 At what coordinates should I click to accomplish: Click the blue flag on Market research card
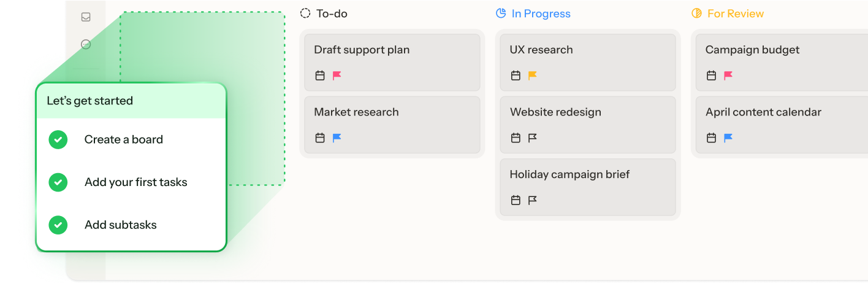point(337,138)
